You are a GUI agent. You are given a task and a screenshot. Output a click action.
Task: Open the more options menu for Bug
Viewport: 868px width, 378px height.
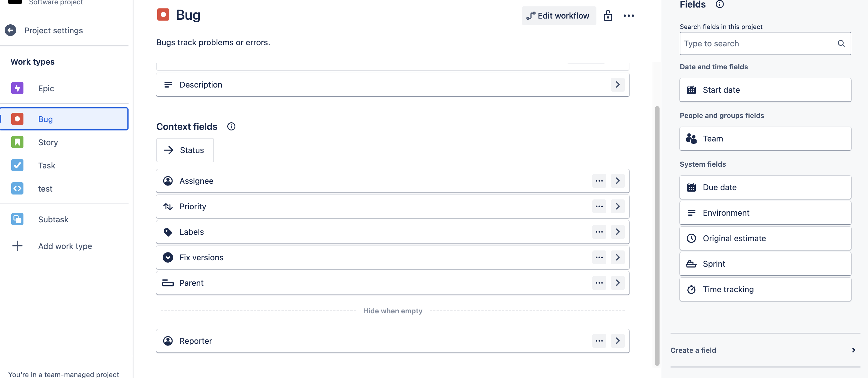[x=629, y=16]
